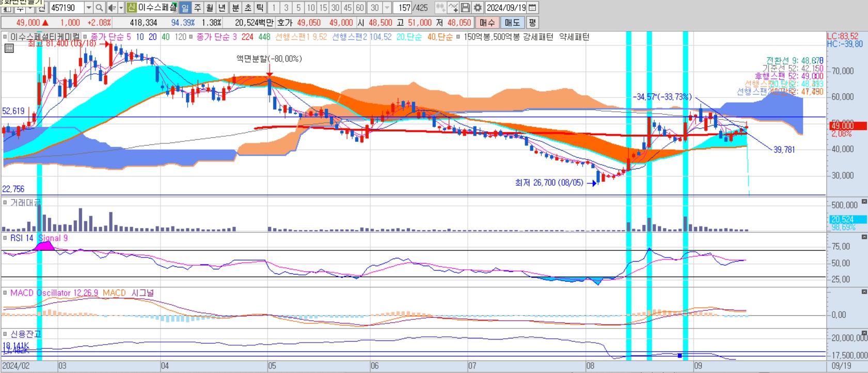Toggle the 종가 단순 3 224 448 legend marker
Image resolution: width=868 pixels, height=373 pixels.
(x=191, y=37)
